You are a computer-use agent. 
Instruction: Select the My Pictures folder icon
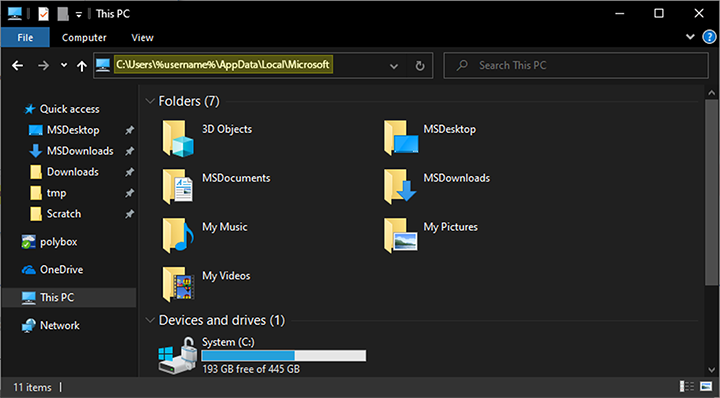tap(401, 235)
